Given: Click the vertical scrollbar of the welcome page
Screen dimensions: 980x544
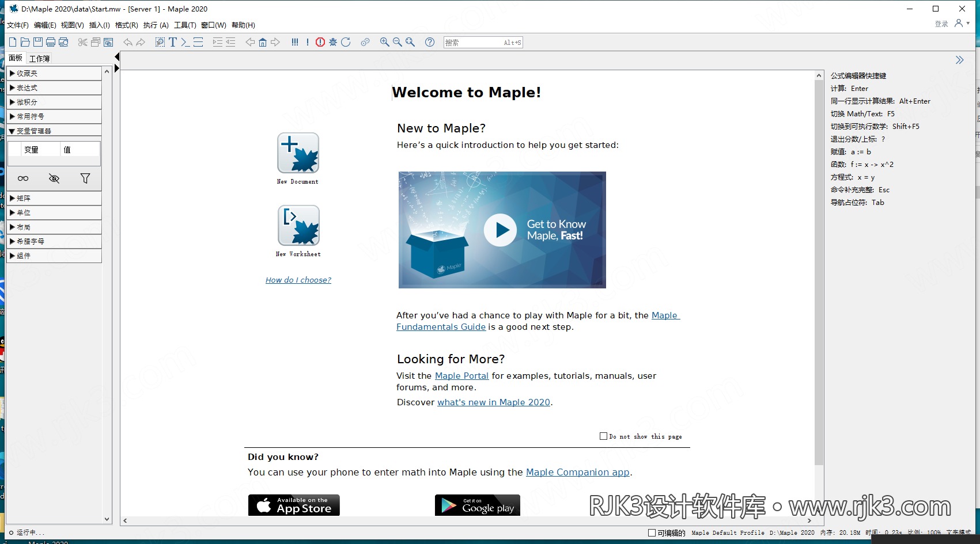Looking at the screenshot, I should coord(819,273).
